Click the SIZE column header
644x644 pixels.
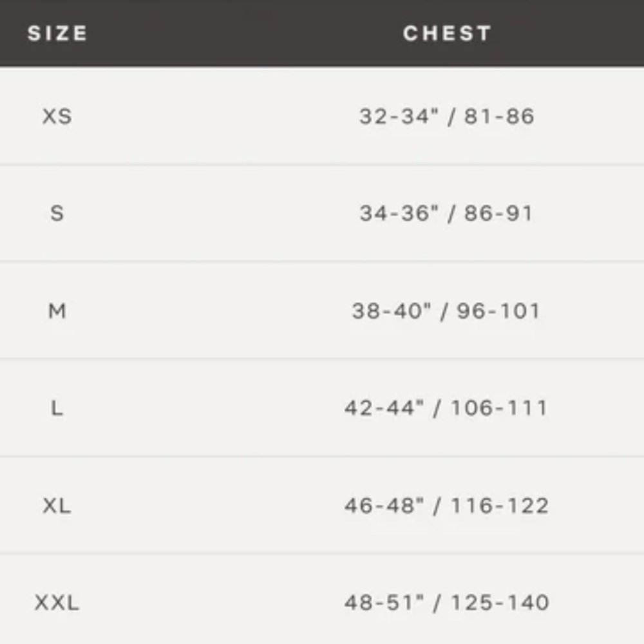tap(57, 33)
